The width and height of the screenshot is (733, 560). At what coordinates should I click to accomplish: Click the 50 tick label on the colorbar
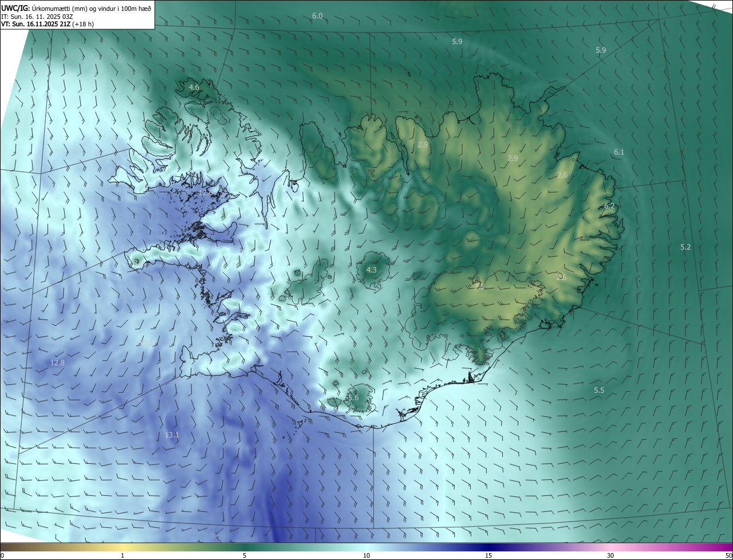(x=728, y=555)
